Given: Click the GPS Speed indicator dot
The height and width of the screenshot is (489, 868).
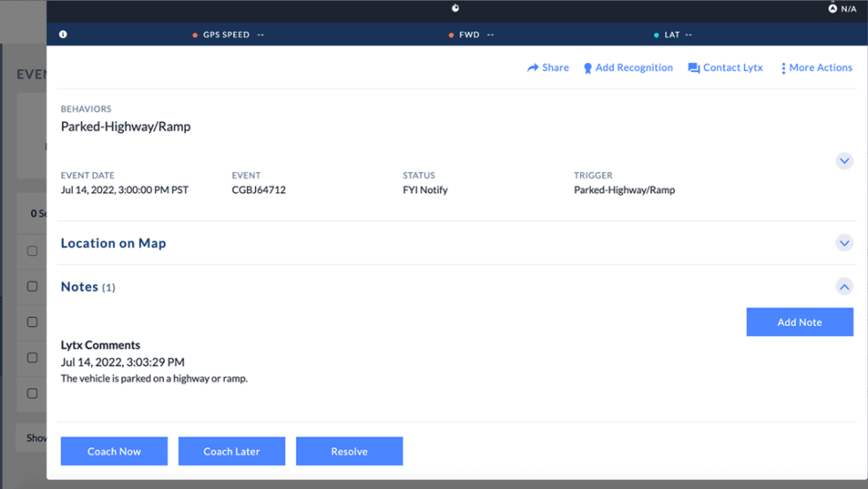Looking at the screenshot, I should (x=195, y=35).
